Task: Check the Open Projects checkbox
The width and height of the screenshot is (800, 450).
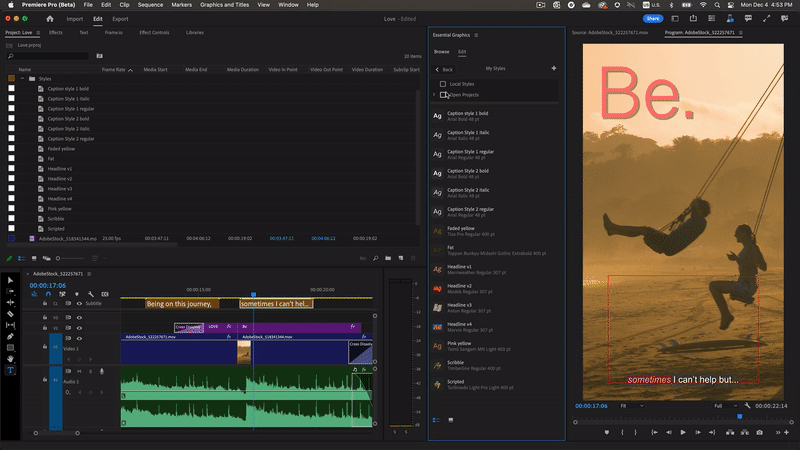Action: click(443, 95)
